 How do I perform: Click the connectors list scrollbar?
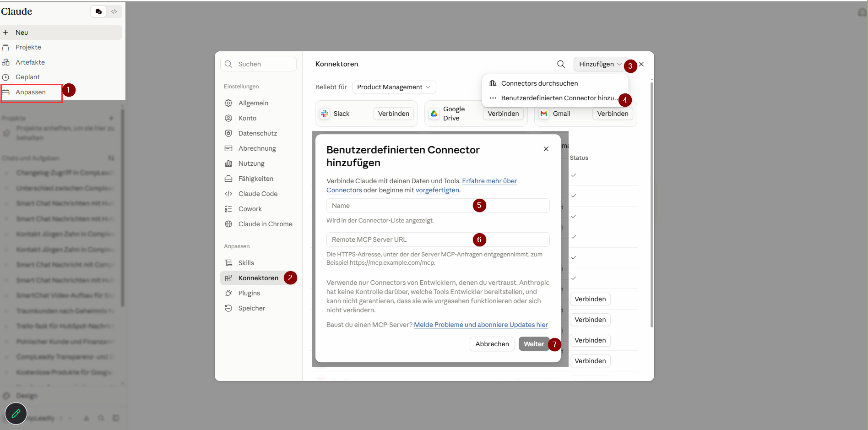click(x=651, y=204)
